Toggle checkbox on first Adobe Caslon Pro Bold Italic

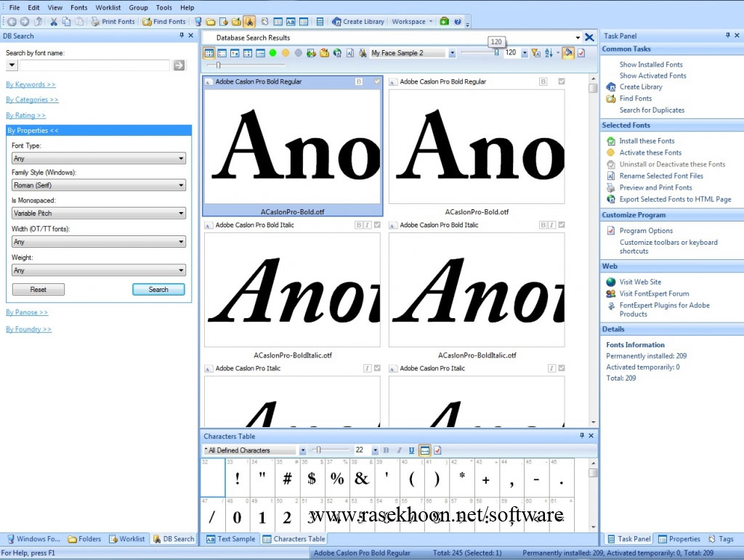377,225
